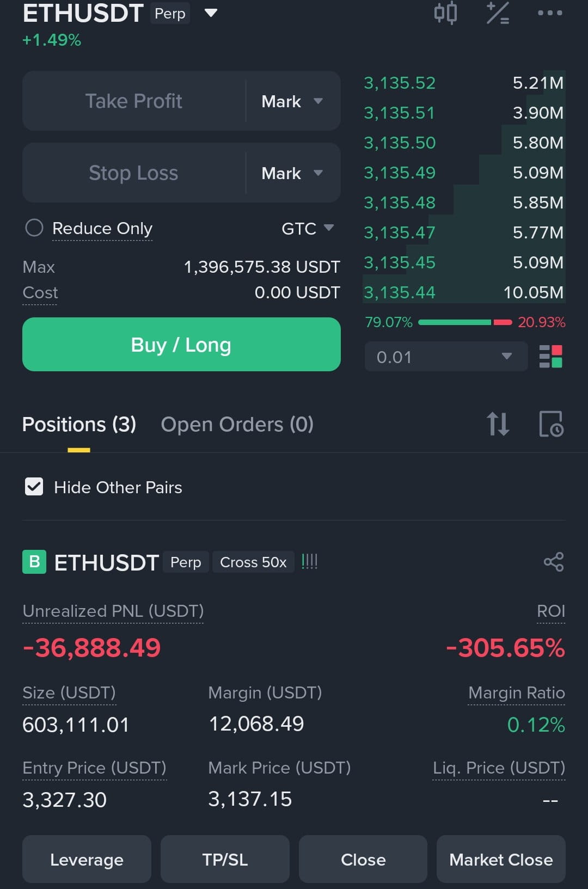Open the Take Profit Mark dropdown
The image size is (588, 889).
(x=293, y=101)
